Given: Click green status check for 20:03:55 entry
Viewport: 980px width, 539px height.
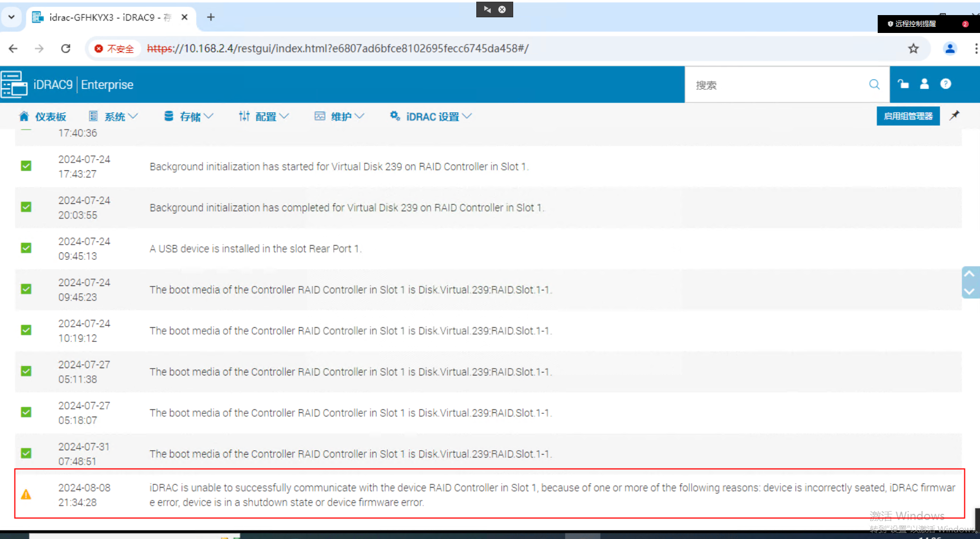Looking at the screenshot, I should tap(26, 207).
